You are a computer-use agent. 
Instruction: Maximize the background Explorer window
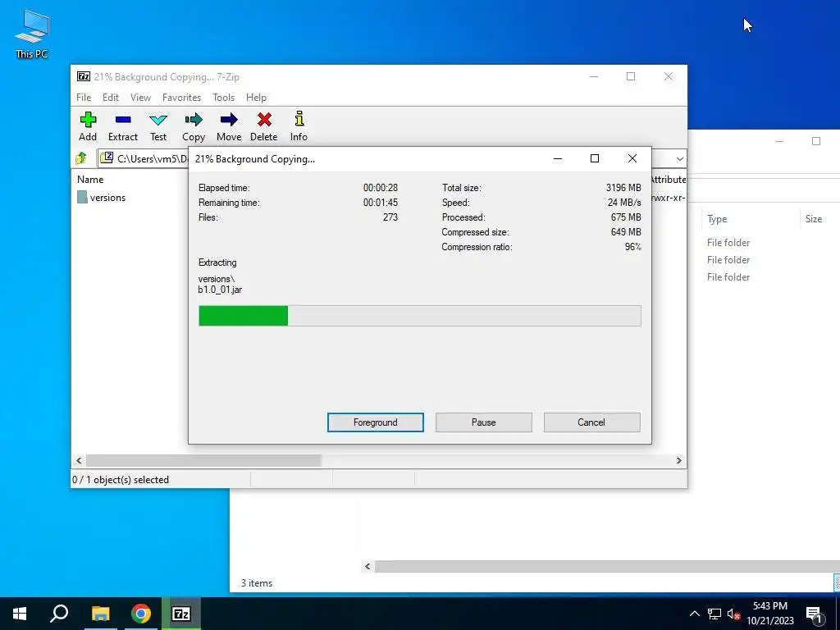[816, 141]
